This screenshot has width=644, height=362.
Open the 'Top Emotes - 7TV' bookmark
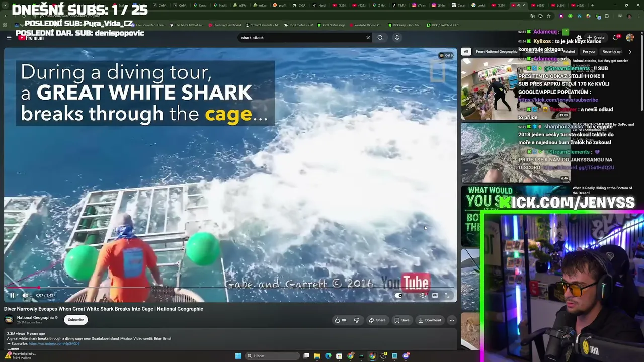[298, 25]
